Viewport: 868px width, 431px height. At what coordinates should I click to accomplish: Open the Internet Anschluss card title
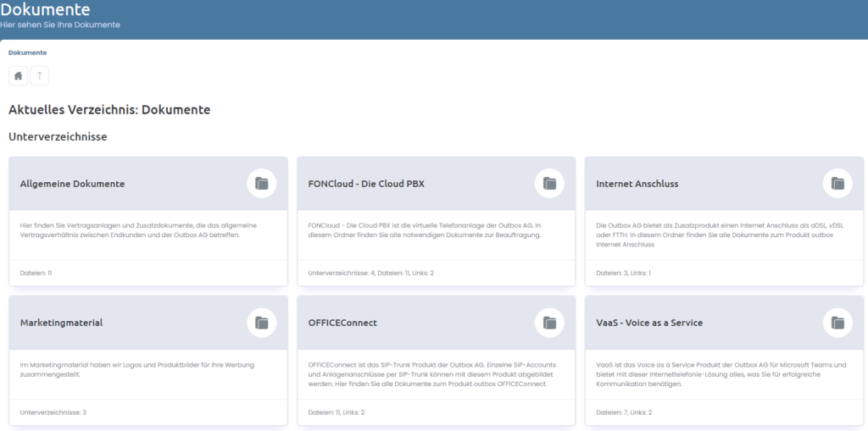point(637,184)
